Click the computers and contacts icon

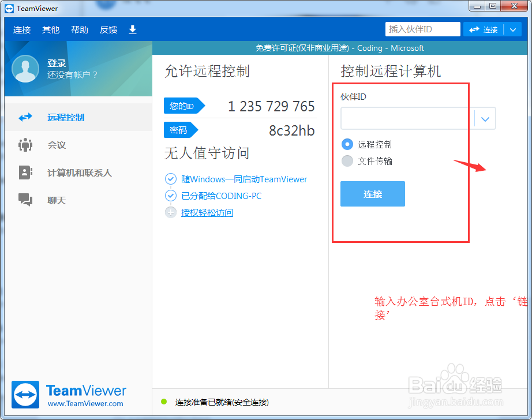click(25, 172)
